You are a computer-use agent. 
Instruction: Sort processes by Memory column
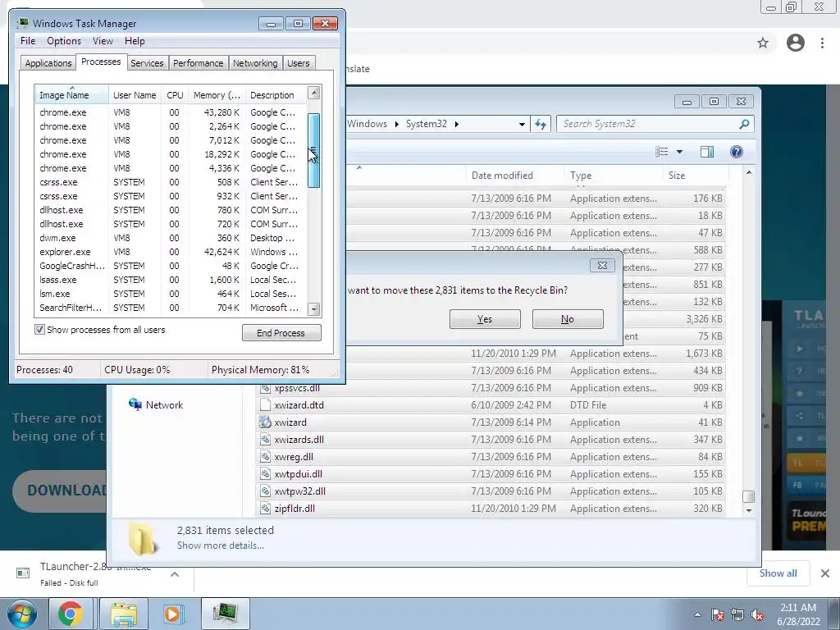[217, 95]
